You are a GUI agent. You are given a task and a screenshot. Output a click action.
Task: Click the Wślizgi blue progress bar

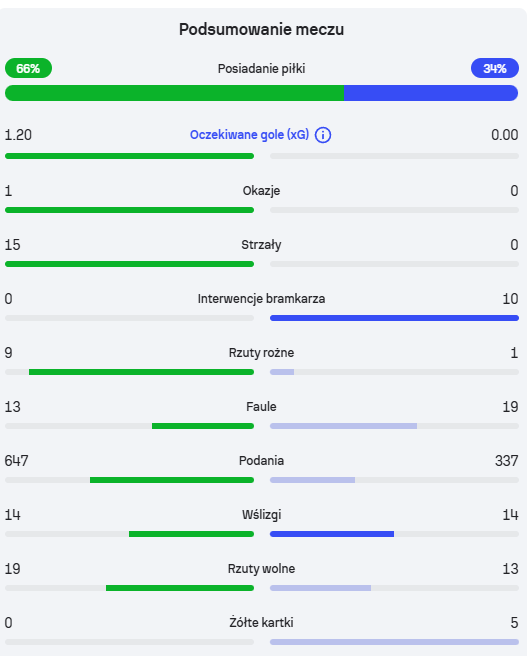(332, 534)
